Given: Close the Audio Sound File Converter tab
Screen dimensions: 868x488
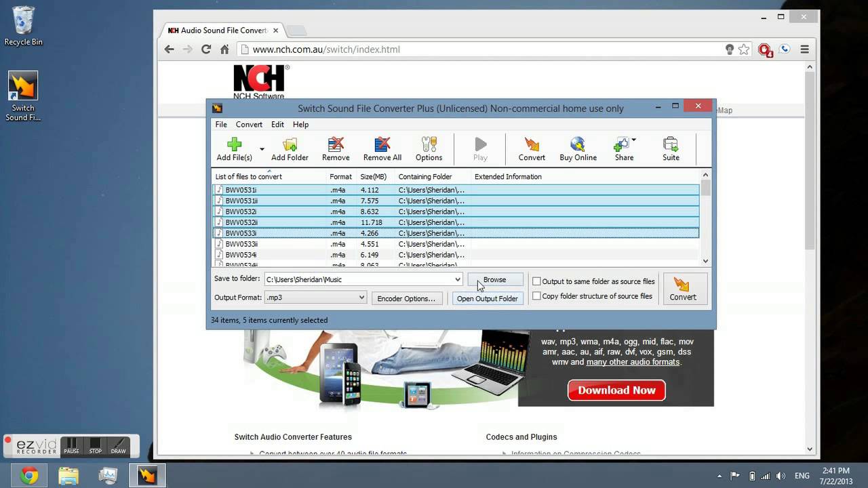Looking at the screenshot, I should tap(274, 30).
